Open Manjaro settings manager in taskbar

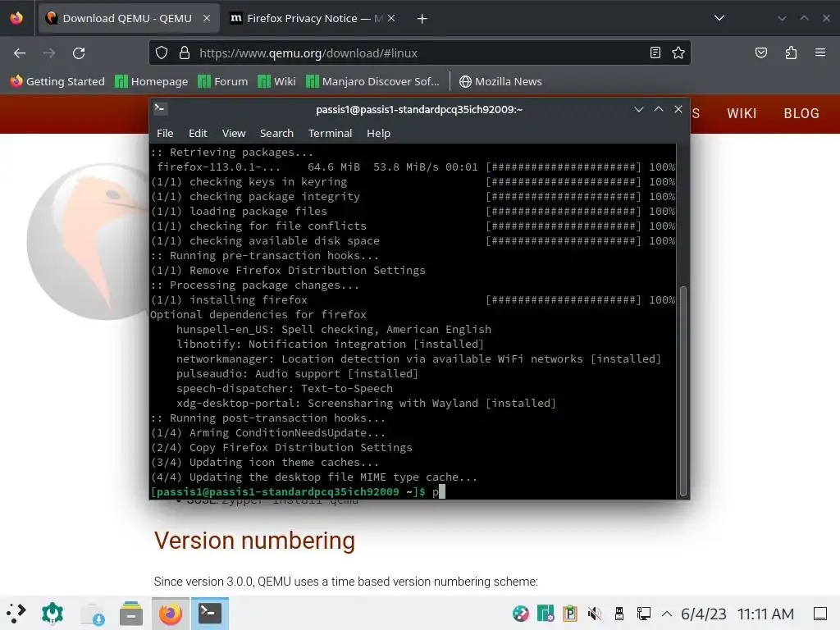pyautogui.click(x=52, y=614)
